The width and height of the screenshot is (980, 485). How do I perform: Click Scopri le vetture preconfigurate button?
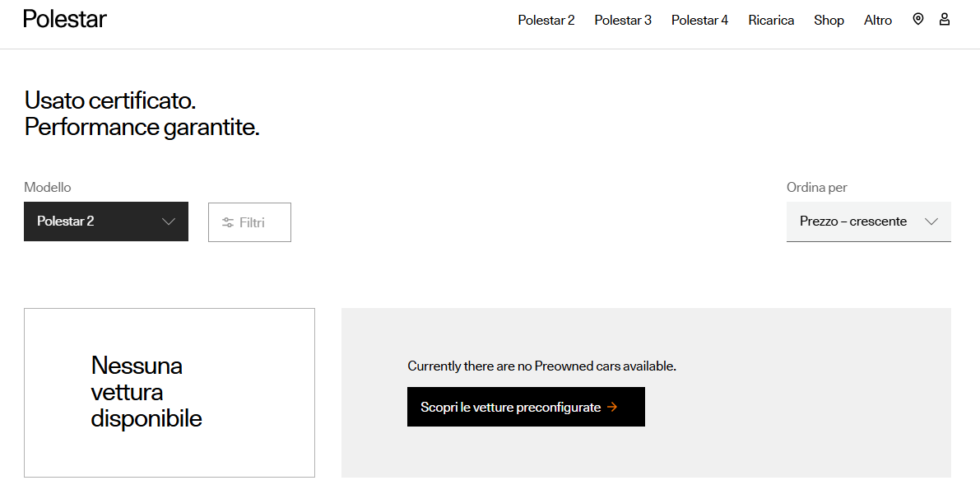pyautogui.click(x=527, y=407)
